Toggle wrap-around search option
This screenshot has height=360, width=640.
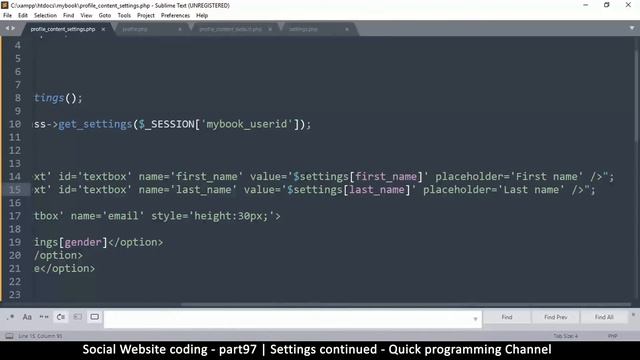[x=61, y=317]
